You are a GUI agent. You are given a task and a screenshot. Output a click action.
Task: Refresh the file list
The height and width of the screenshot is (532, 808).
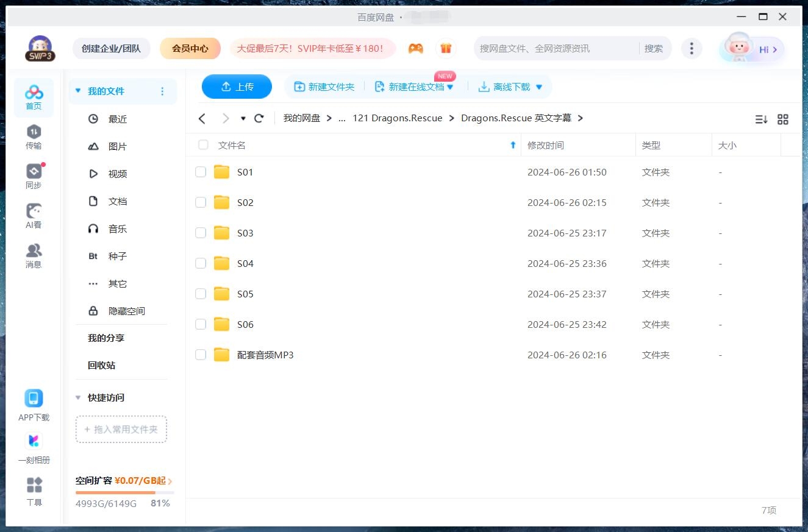[259, 118]
